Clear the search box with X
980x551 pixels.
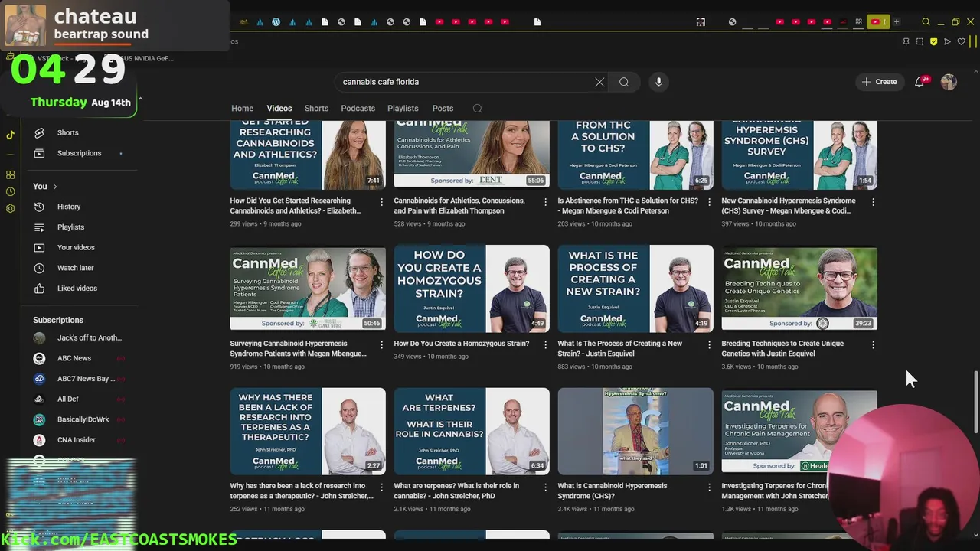click(x=599, y=82)
